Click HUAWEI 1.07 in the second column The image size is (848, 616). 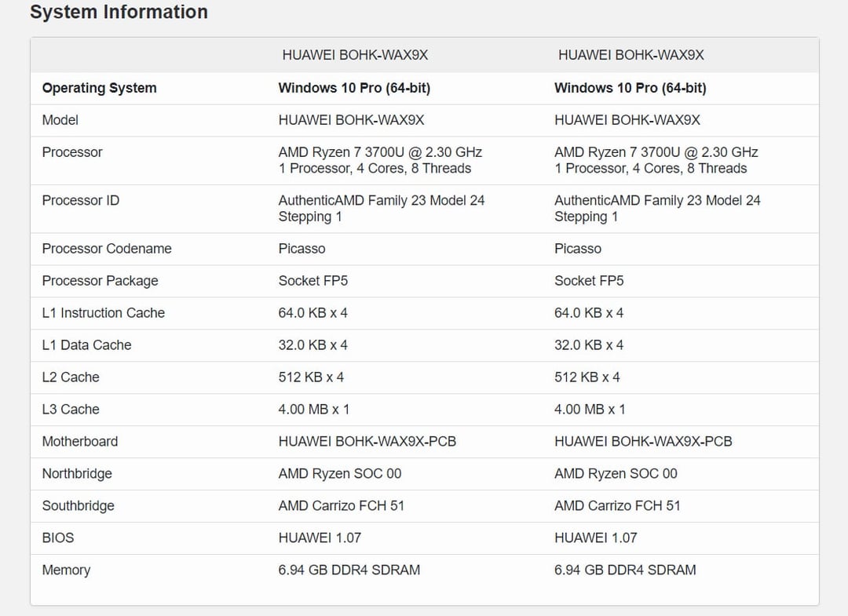596,538
